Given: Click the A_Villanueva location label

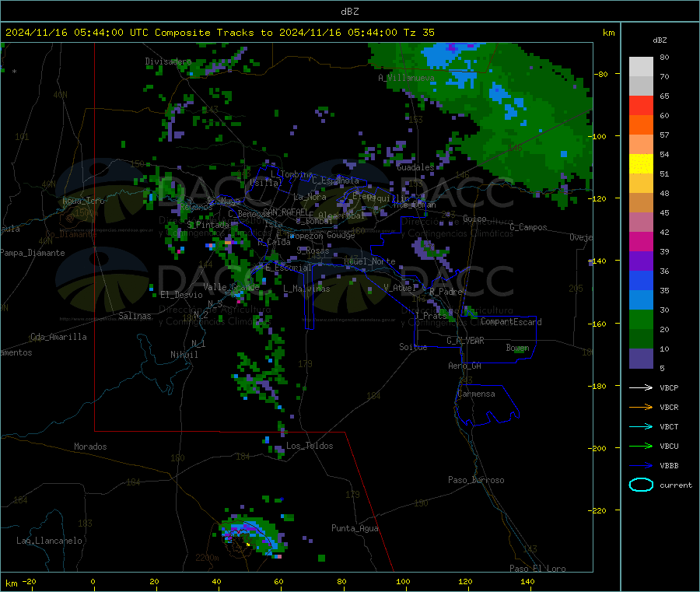Looking at the screenshot, I should pos(406,78).
